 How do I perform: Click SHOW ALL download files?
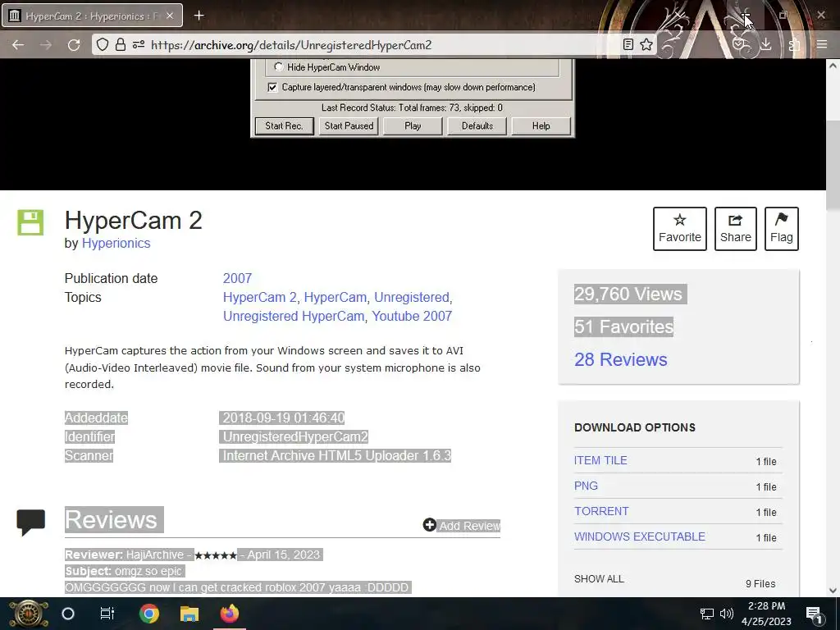599,579
